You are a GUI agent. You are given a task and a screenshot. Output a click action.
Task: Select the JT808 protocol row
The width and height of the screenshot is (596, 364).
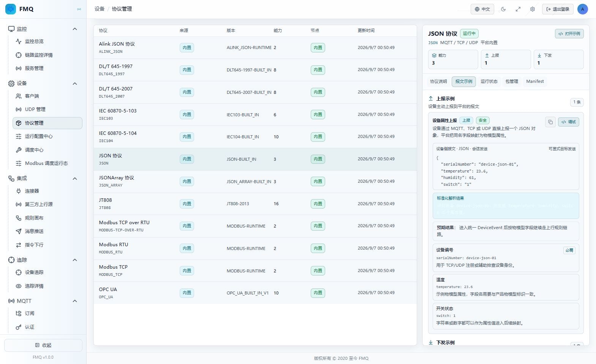coord(255,204)
